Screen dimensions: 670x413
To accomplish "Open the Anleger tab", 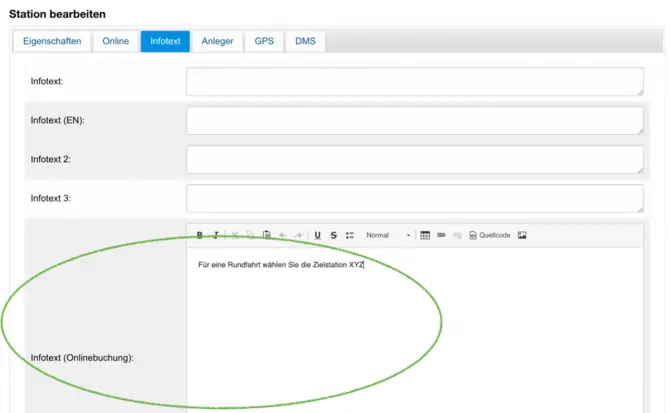I will pyautogui.click(x=217, y=41).
